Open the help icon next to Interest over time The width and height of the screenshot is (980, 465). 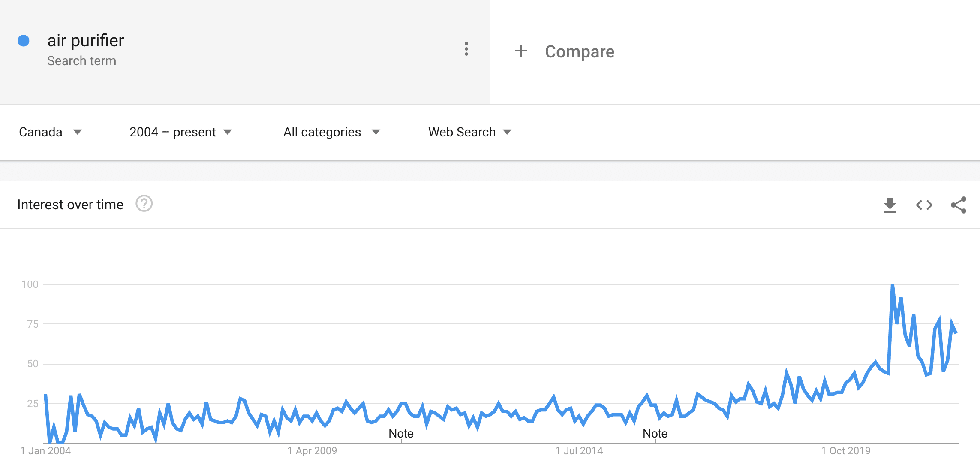(x=144, y=204)
